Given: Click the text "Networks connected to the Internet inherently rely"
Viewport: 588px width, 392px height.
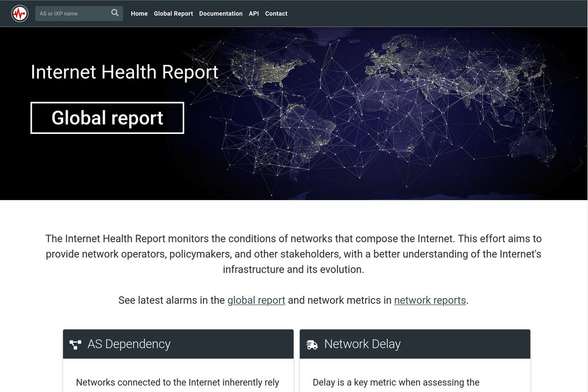Looking at the screenshot, I should coord(177,382).
